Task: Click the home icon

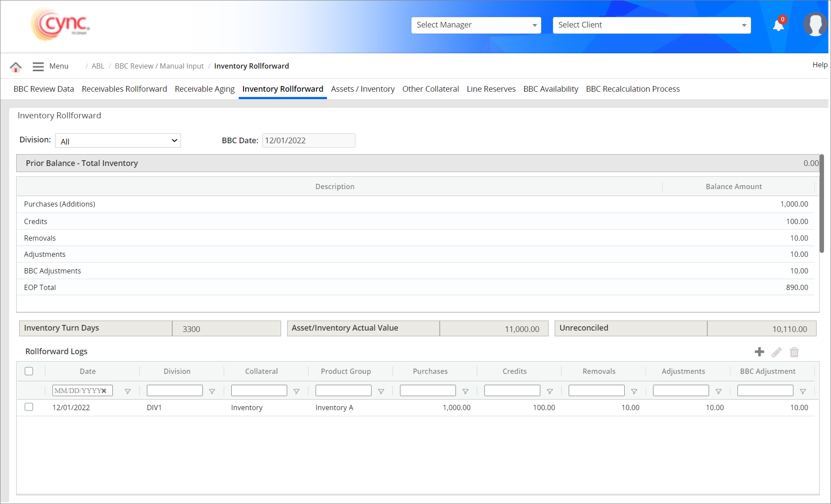Action: (16, 67)
